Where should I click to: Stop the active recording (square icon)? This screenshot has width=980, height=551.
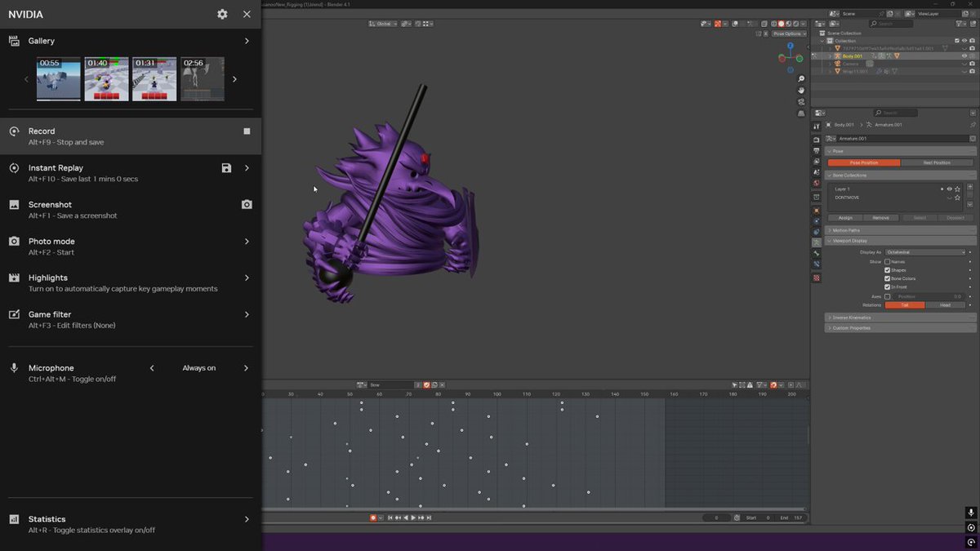(247, 131)
